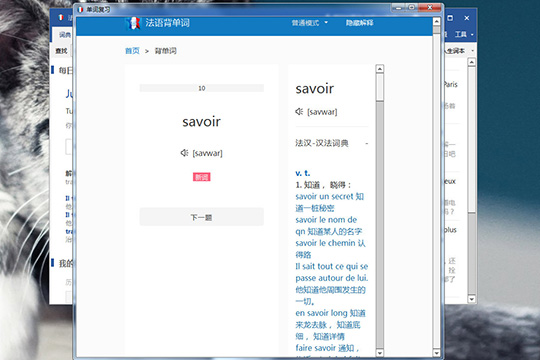Screen dimensions: 540x360
Task: Click the inner definition scrollbar down arrow
Action: click(380, 353)
